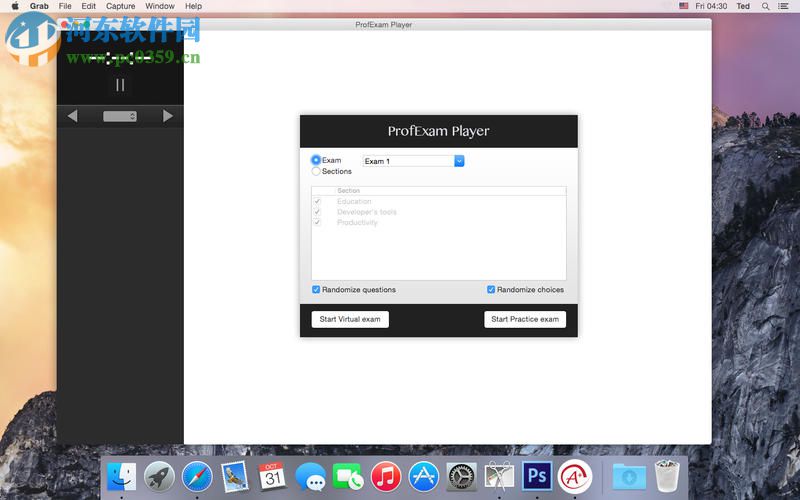Open the Capture menu
The image size is (800, 500).
120,6
